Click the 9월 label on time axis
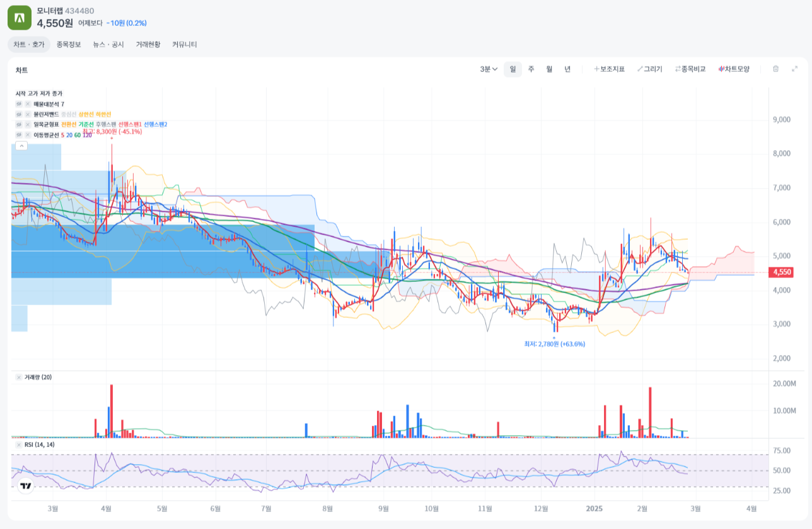Viewport: 812px width, 529px height. 383,508
